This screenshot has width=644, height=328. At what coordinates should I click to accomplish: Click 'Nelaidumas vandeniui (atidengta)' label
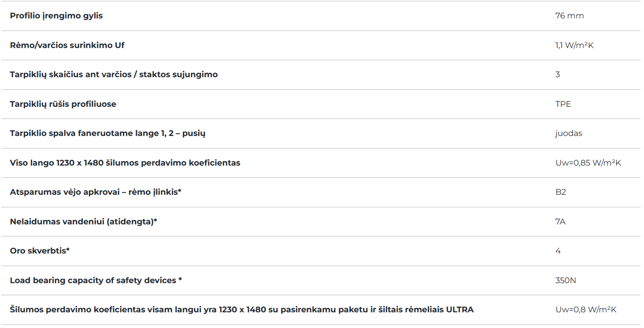pyautogui.click(x=83, y=222)
